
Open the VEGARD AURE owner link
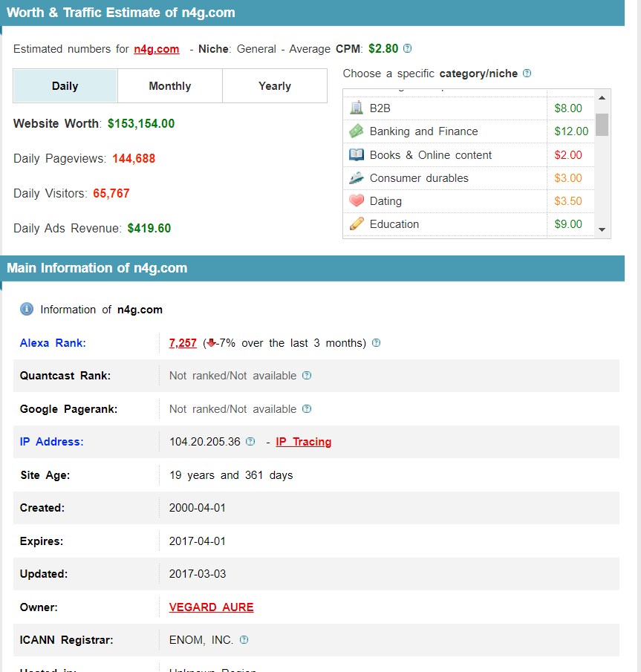(212, 607)
